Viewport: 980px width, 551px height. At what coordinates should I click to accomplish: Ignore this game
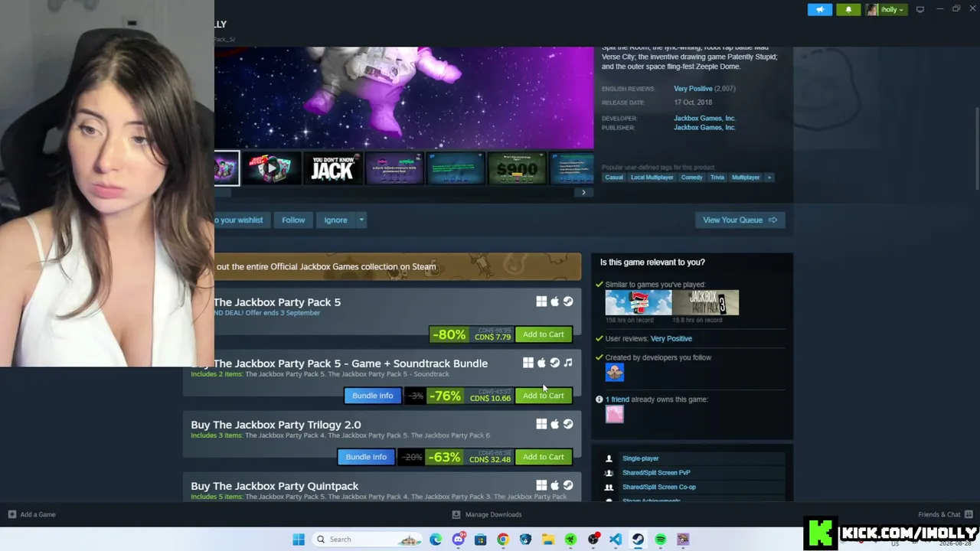coord(335,220)
